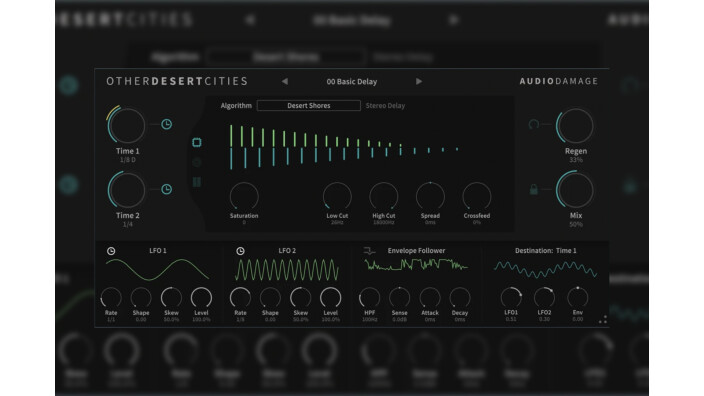Click the High Cut knob
The height and width of the screenshot is (396, 704).
[383, 196]
